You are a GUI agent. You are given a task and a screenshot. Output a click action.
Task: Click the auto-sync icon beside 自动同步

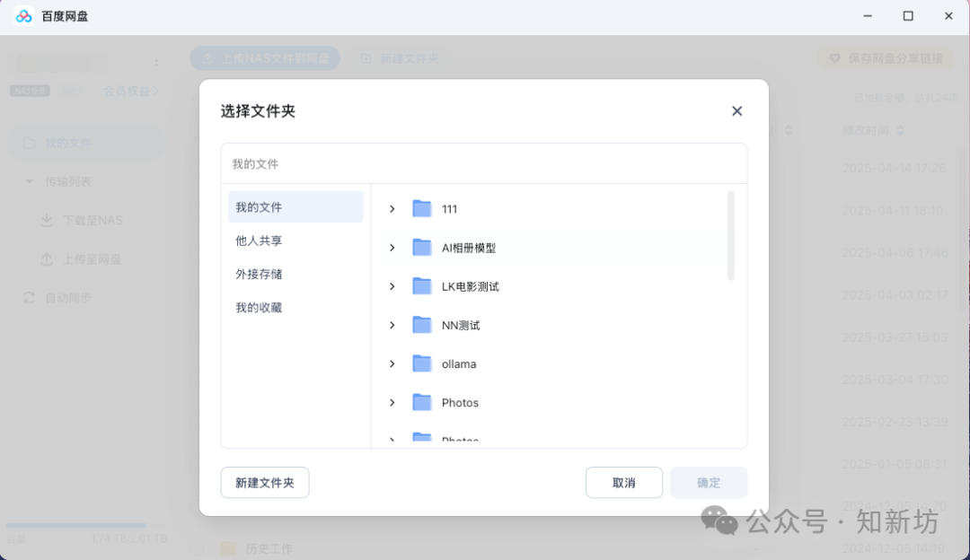(27, 297)
